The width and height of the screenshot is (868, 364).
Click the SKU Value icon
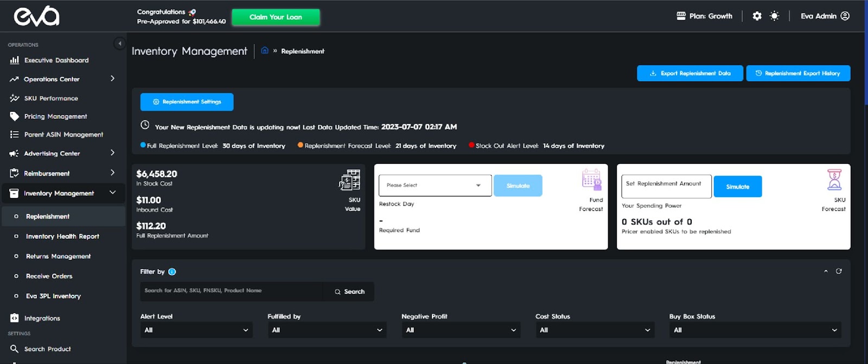point(350,180)
